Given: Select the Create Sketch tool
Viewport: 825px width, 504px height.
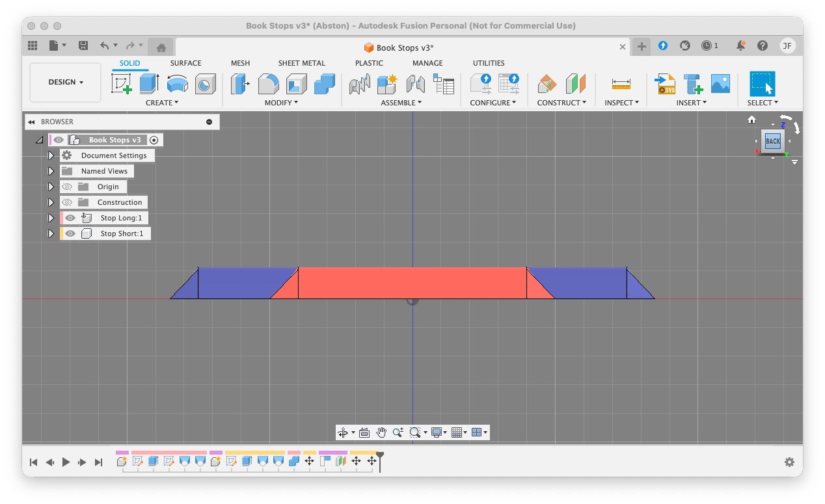Looking at the screenshot, I should click(121, 84).
